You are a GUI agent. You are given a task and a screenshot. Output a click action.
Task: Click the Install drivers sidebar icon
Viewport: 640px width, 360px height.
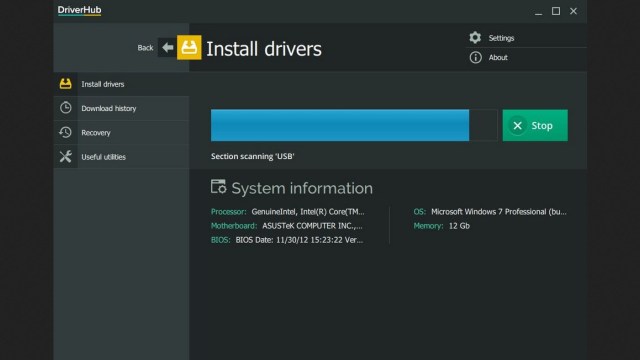click(x=65, y=84)
